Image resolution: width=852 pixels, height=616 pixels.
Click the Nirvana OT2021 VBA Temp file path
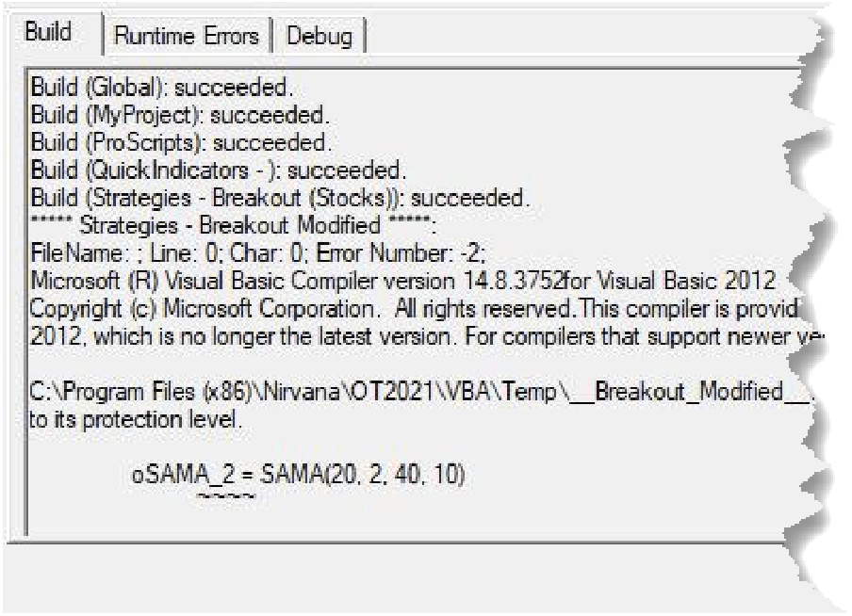(x=421, y=392)
